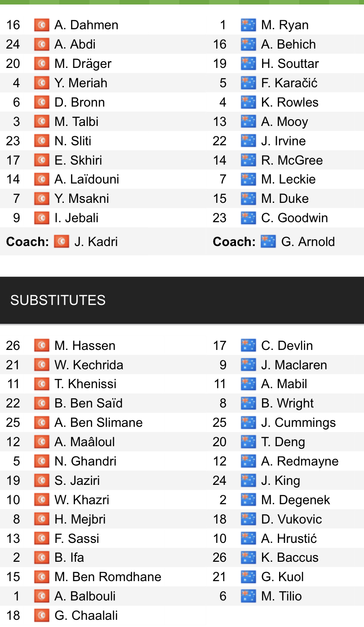Image resolution: width=364 pixels, height=627 pixels.
Task: Open player E. Skhiri's profile
Action: (x=78, y=160)
